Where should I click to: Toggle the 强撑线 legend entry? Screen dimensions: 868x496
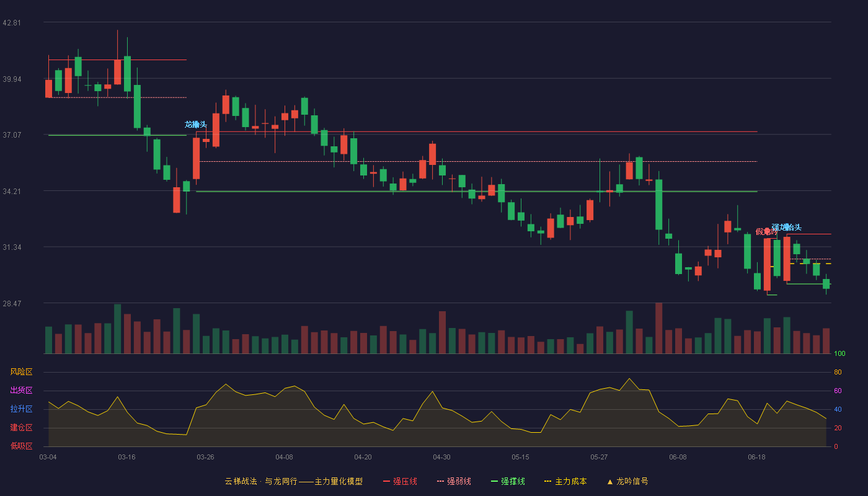tap(508, 481)
